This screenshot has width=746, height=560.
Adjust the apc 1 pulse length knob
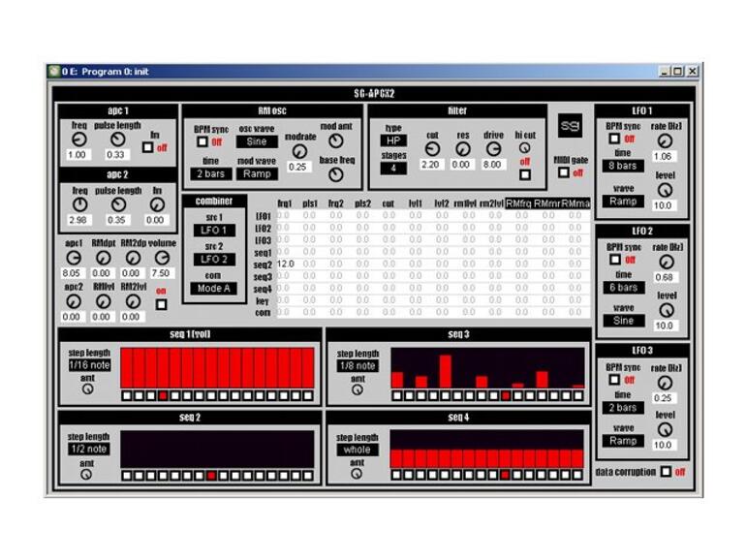tap(117, 140)
